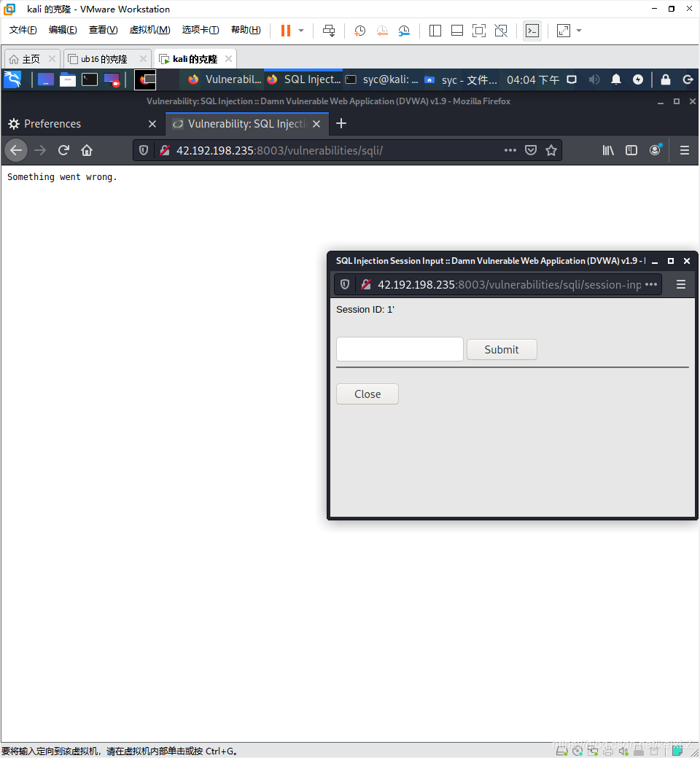Viewport: 700px width, 758px height.
Task: Click the 04:04 下午 clock in panel
Action: click(x=532, y=79)
